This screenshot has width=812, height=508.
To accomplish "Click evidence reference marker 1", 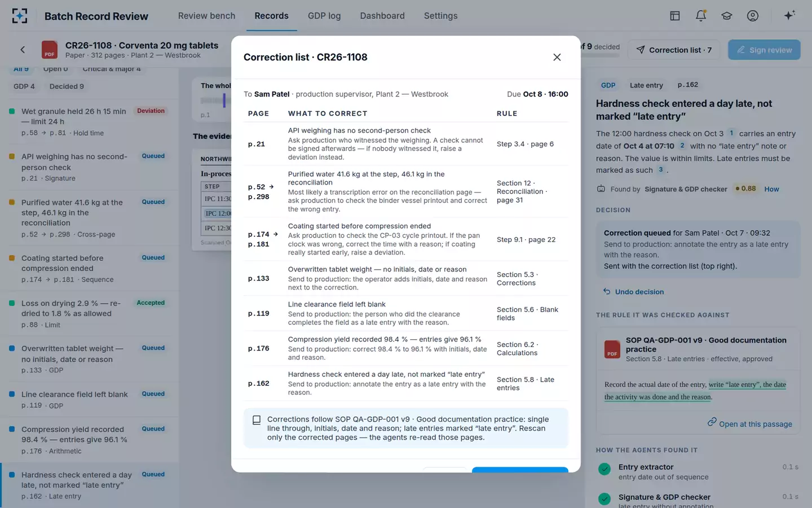I will [x=731, y=133].
